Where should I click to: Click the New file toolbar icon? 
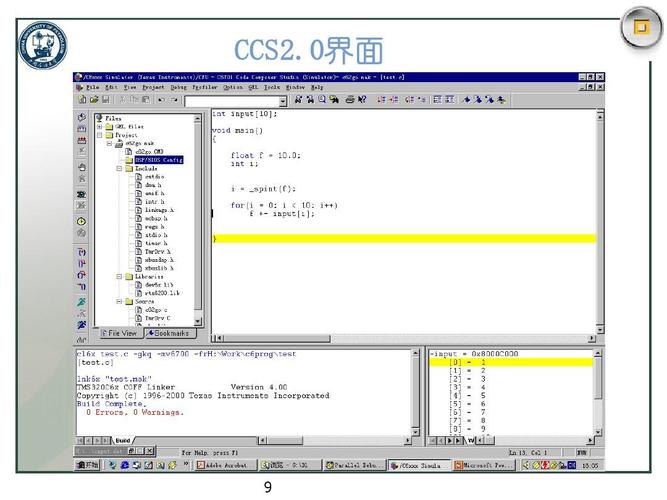point(83,100)
